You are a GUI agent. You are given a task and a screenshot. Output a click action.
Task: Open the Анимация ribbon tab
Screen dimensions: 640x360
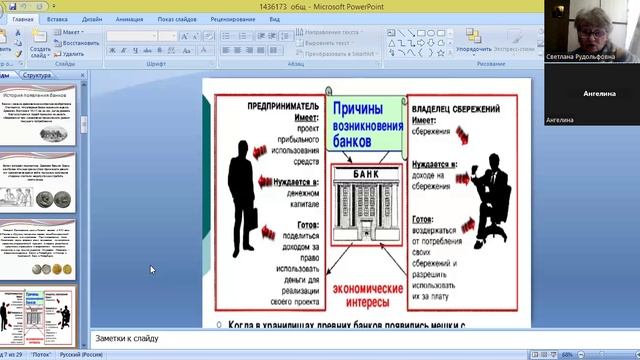click(129, 19)
